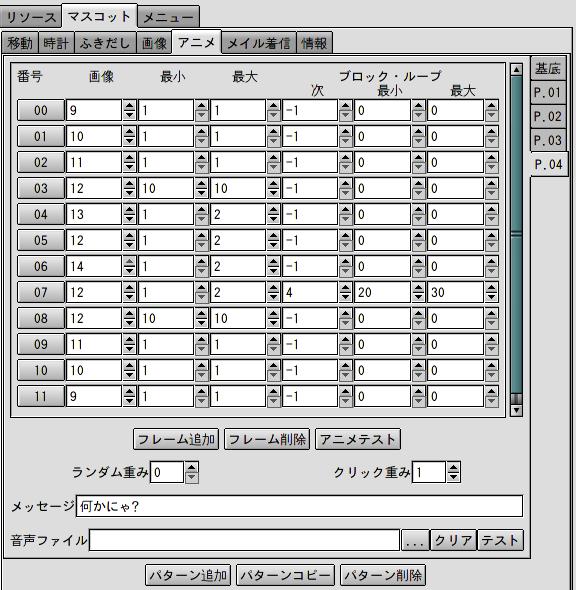Click 次 field in row 07 showing 4
Viewport: 576px width, 590px height.
click(310, 292)
